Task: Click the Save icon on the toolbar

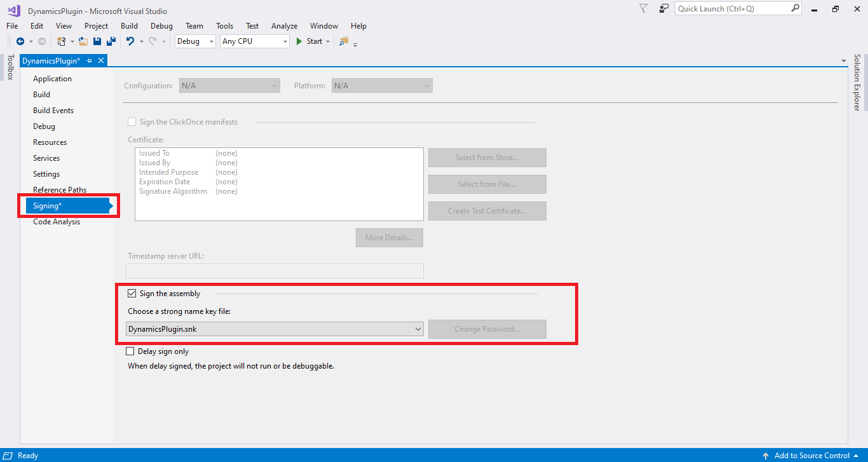Action: tap(97, 41)
